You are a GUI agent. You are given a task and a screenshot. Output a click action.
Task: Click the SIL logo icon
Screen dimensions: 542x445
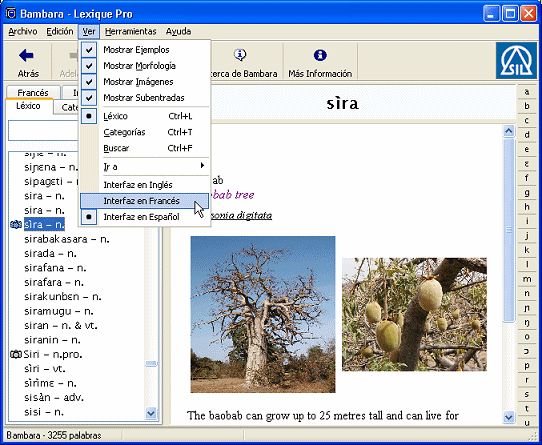[x=516, y=61]
